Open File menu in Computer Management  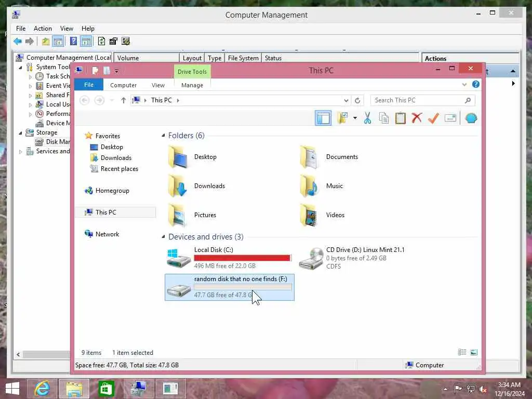pos(21,29)
